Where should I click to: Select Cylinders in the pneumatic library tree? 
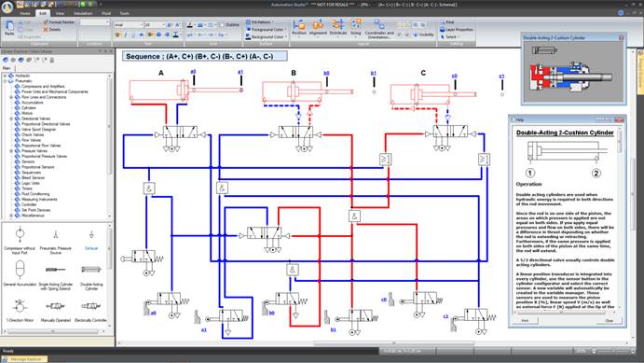pos(29,107)
